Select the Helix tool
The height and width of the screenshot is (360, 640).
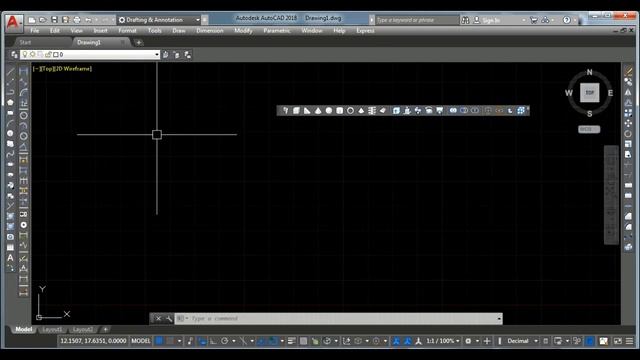point(372,111)
